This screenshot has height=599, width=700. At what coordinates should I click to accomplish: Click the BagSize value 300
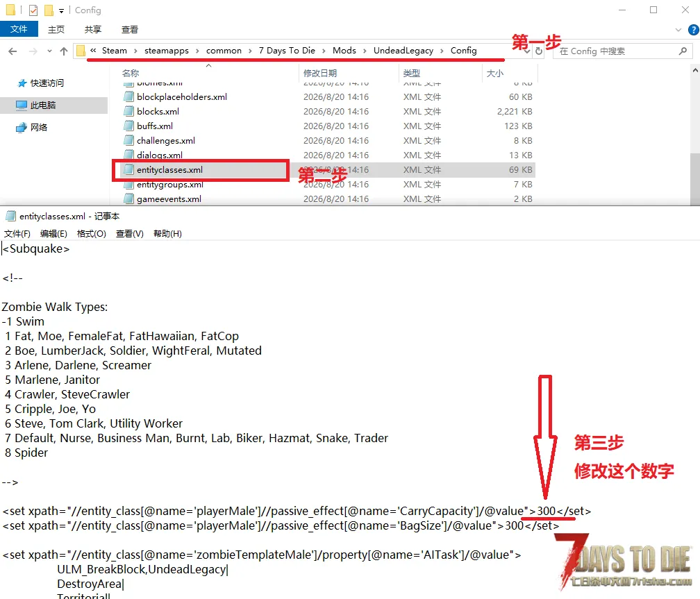[x=515, y=526]
